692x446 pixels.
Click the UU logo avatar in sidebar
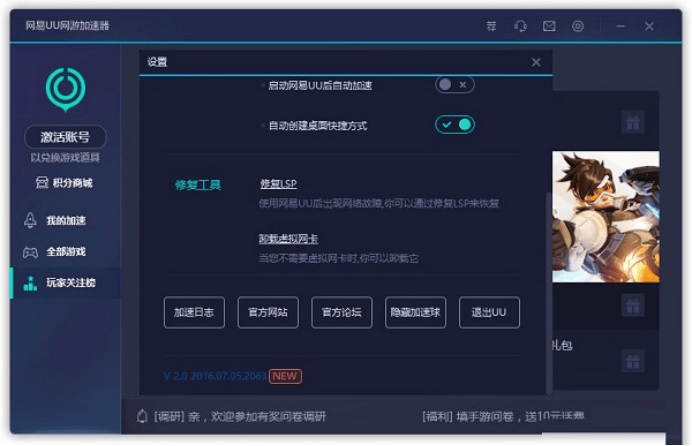coord(65,88)
